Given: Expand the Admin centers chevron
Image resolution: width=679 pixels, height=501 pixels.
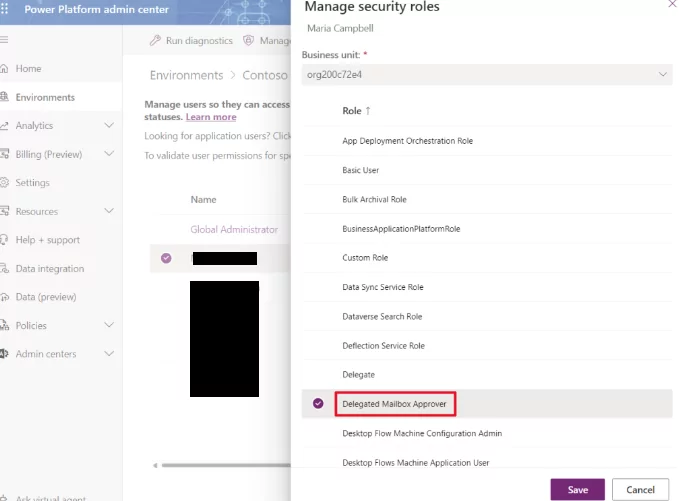Looking at the screenshot, I should [109, 354].
